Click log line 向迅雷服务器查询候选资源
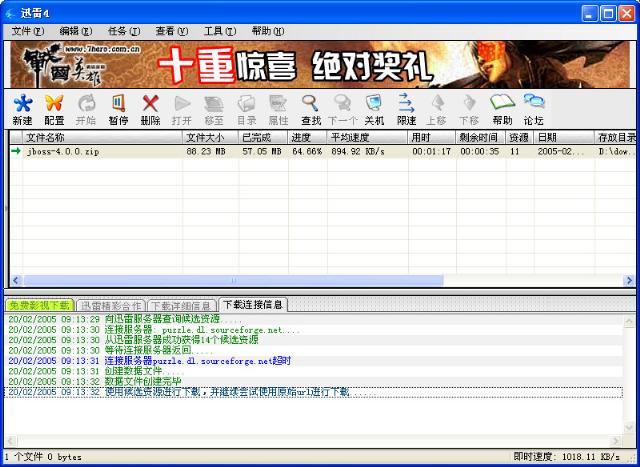The height and width of the screenshot is (467, 640). pos(125,319)
